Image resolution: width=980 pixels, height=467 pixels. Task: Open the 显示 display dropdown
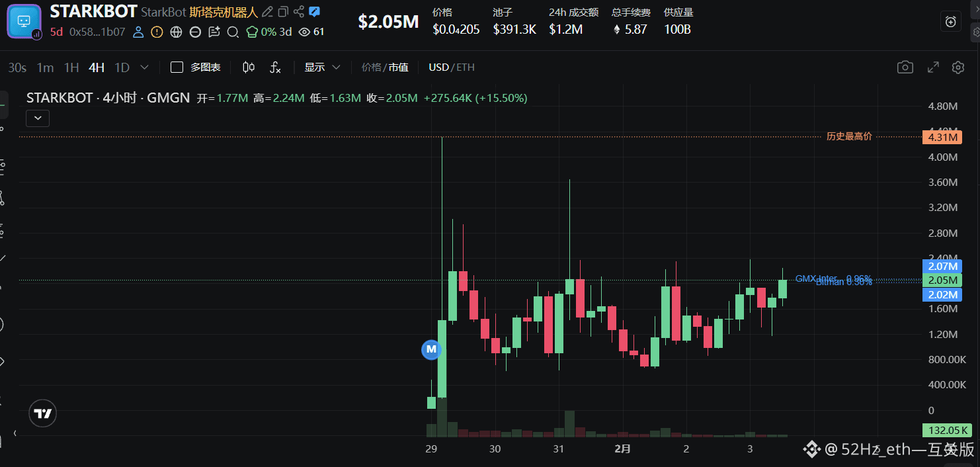(x=322, y=67)
